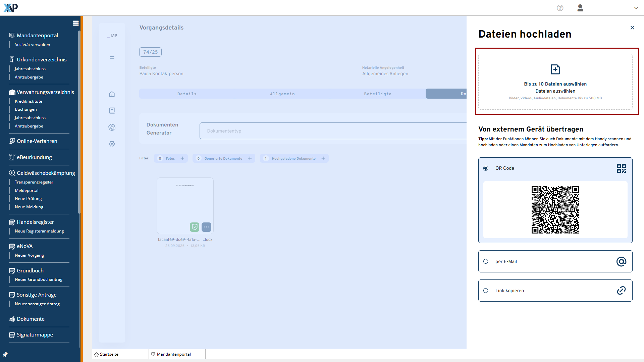Open Neuer Vorgang entry

(x=29, y=255)
